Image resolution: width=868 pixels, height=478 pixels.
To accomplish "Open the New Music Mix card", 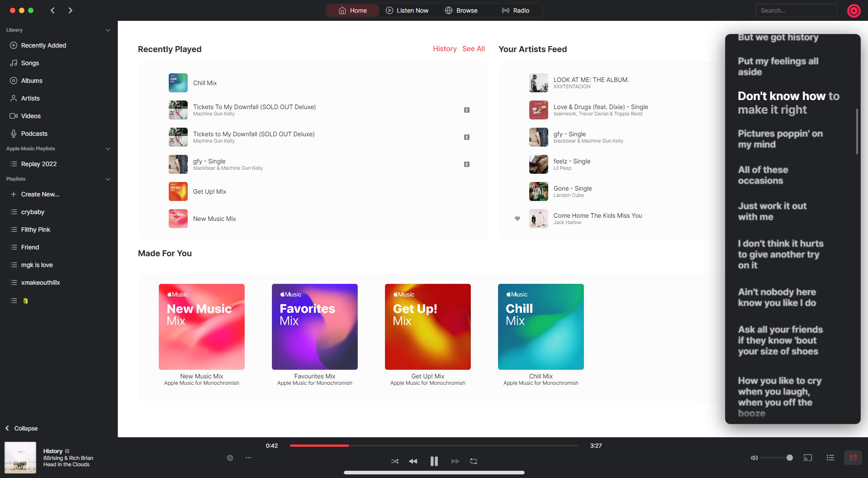I will point(202,327).
